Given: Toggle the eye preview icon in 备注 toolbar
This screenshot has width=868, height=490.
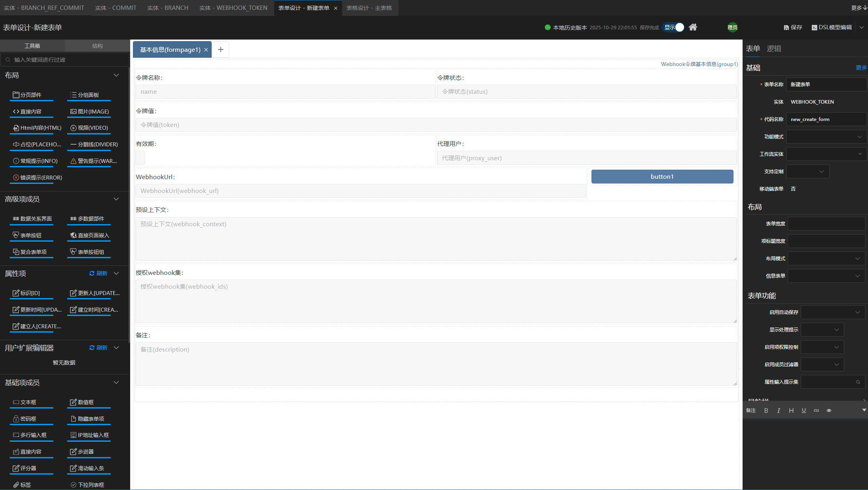Looking at the screenshot, I should click(829, 411).
